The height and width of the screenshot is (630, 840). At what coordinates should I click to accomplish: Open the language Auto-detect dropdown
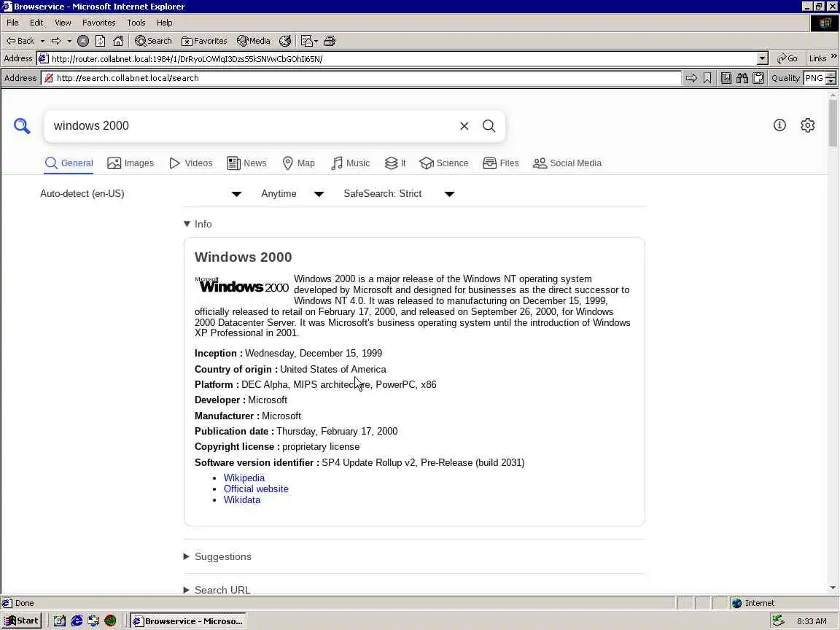pos(141,194)
